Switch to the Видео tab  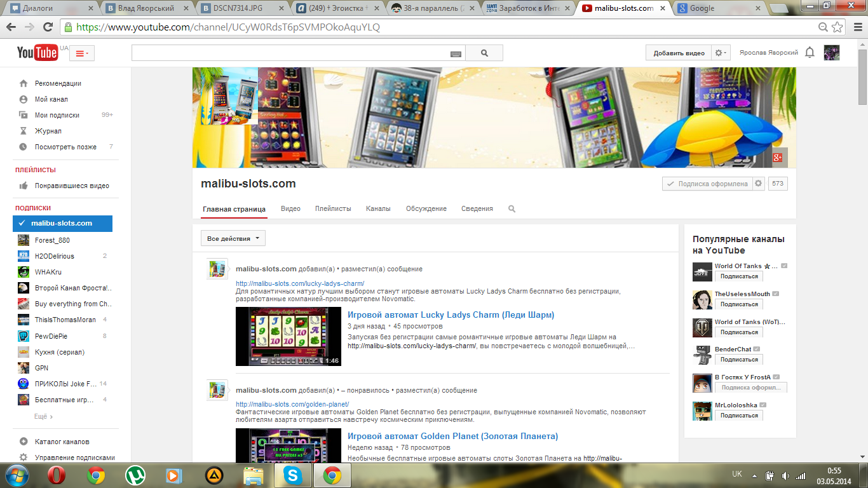coord(290,208)
